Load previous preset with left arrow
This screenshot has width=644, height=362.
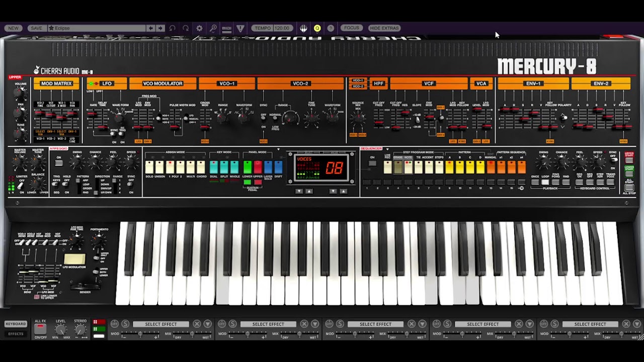(x=150, y=28)
